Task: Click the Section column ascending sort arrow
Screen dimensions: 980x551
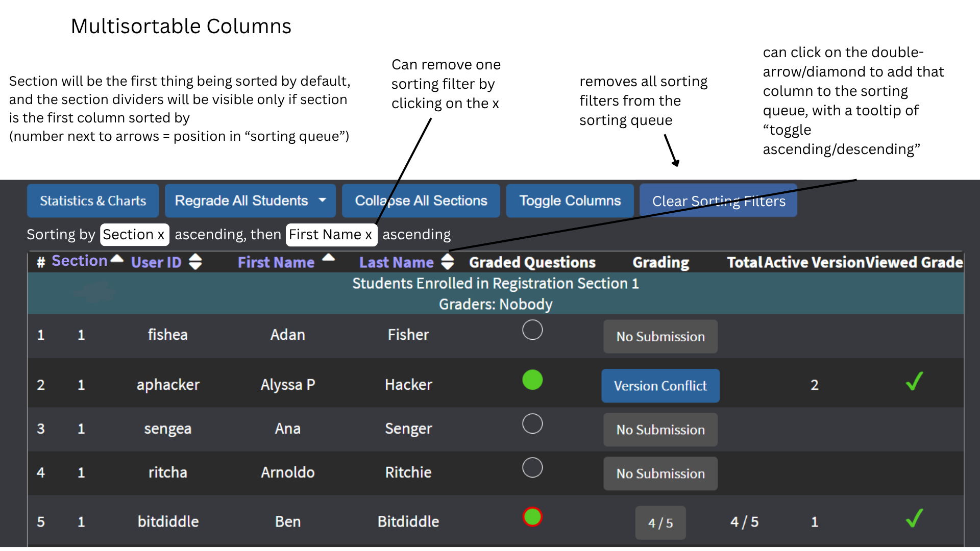Action: (117, 259)
